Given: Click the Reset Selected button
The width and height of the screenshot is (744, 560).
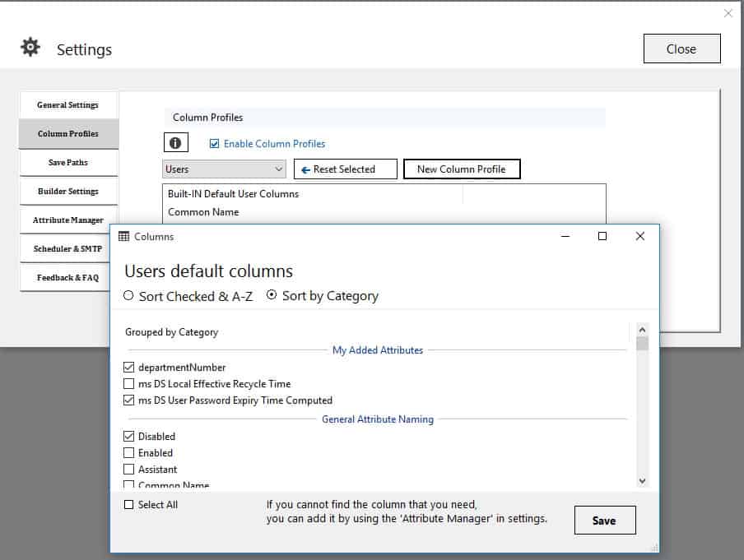Looking at the screenshot, I should [x=346, y=169].
